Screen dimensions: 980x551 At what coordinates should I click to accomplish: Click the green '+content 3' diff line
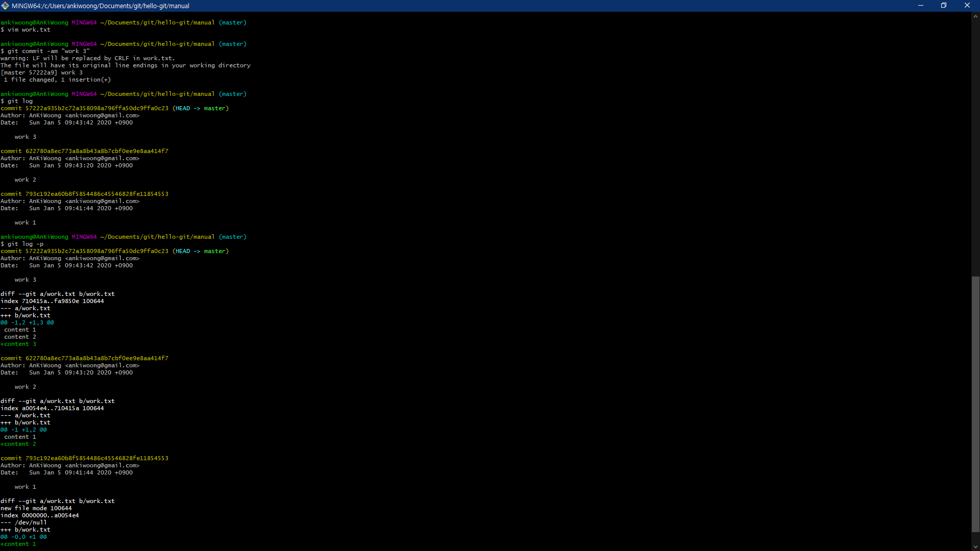pyautogui.click(x=18, y=344)
